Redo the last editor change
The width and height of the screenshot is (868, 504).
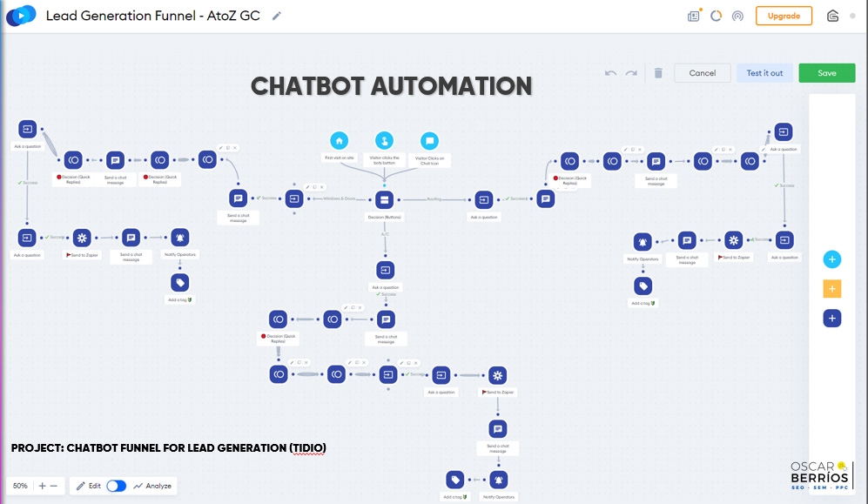tap(631, 73)
